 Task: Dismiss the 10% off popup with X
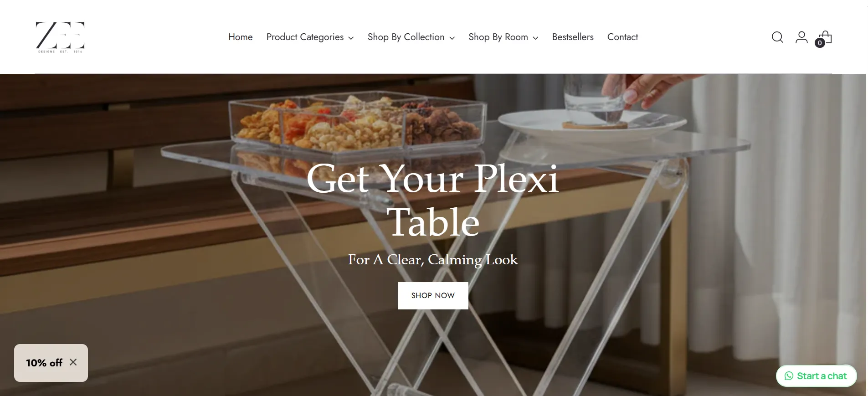coord(73,362)
